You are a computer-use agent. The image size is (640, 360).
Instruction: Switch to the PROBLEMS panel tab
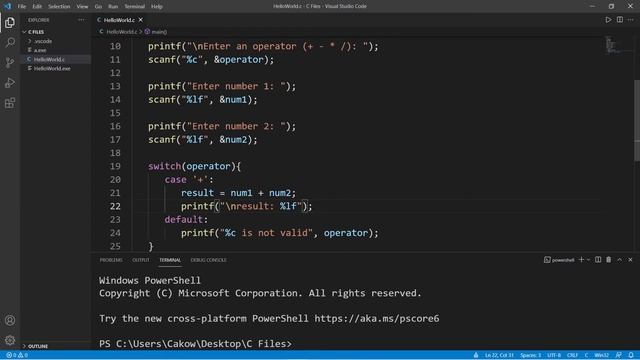(111, 260)
